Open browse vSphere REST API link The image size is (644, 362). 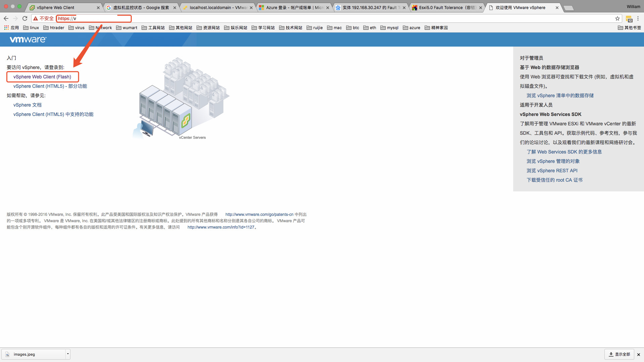[552, 171]
